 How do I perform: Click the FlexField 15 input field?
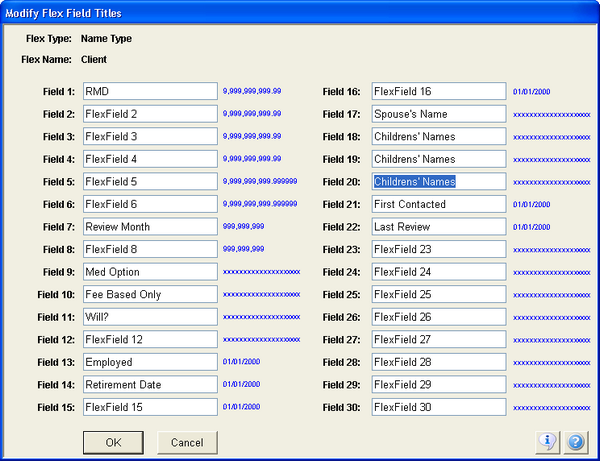150,407
